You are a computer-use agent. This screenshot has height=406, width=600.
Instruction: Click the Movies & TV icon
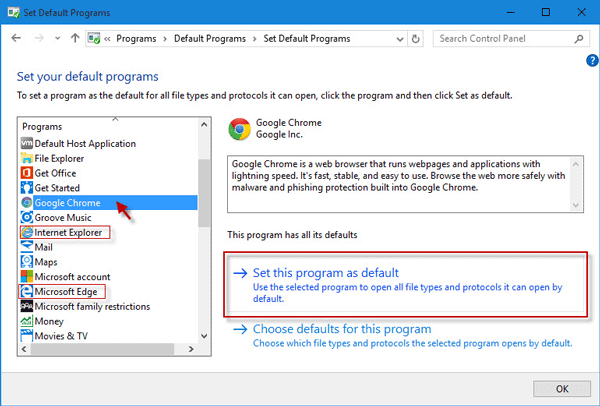[27, 336]
